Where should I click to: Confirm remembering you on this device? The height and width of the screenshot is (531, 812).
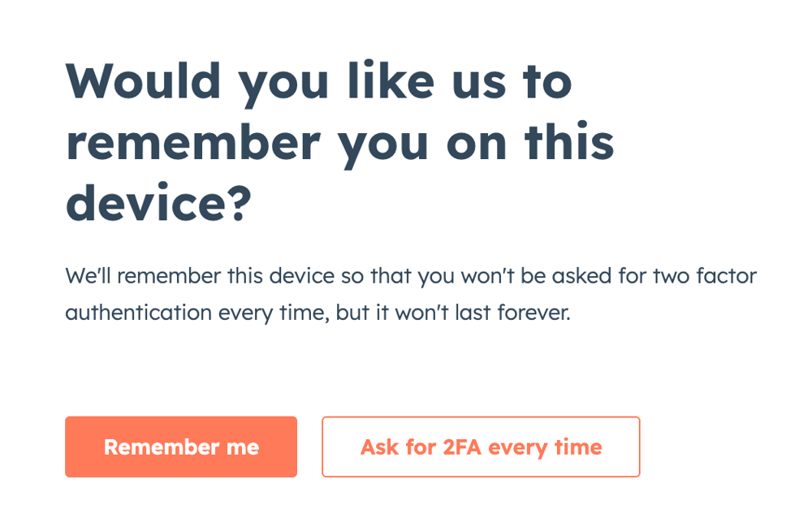coord(180,447)
